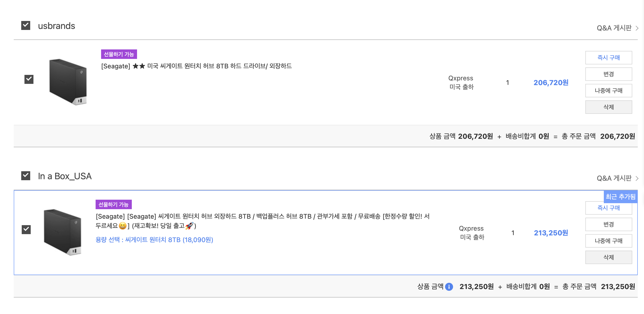Click 즉시 구매 for the usbrands item
Image resolution: width=644 pixels, height=314 pixels.
(x=608, y=58)
